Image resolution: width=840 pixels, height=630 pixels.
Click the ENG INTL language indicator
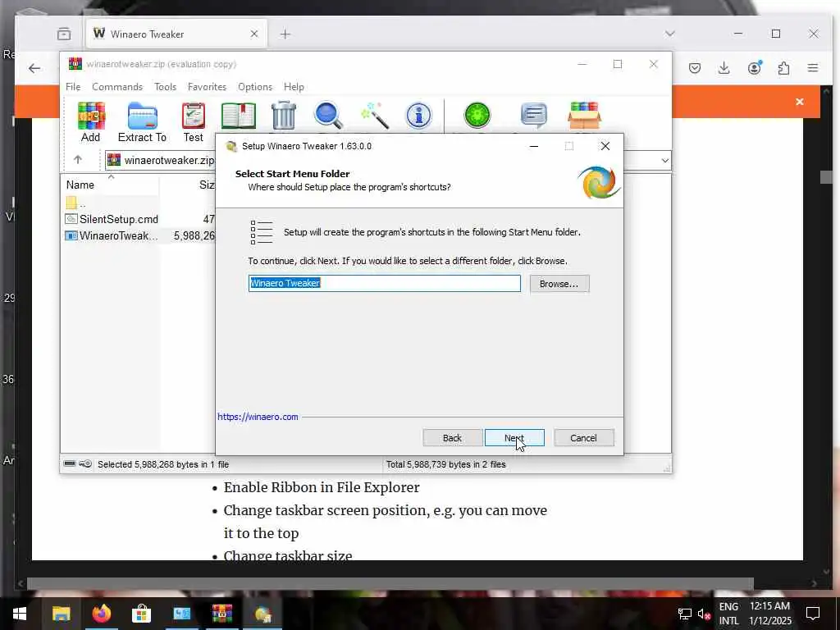click(728, 614)
